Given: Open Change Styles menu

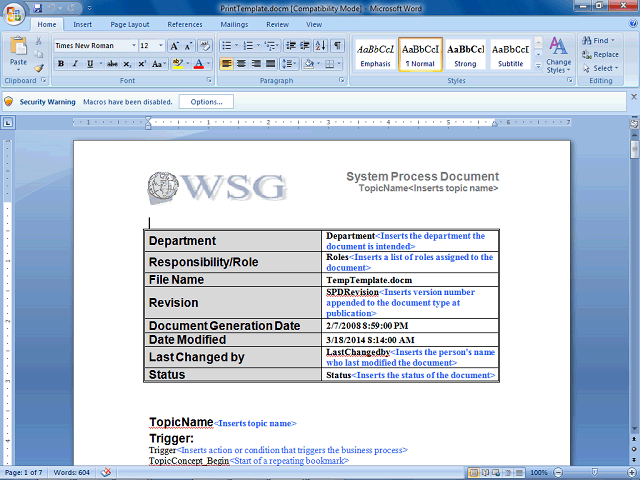Looking at the screenshot, I should [x=558, y=55].
